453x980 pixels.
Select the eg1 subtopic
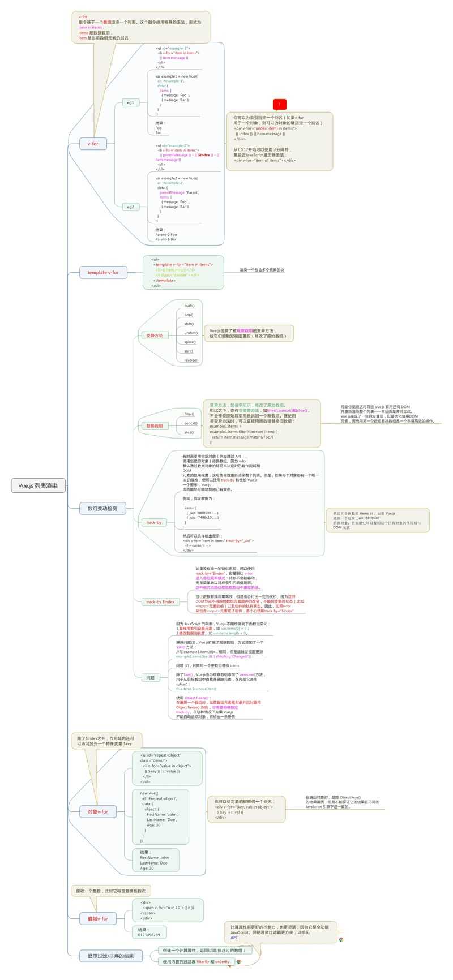[x=130, y=102]
